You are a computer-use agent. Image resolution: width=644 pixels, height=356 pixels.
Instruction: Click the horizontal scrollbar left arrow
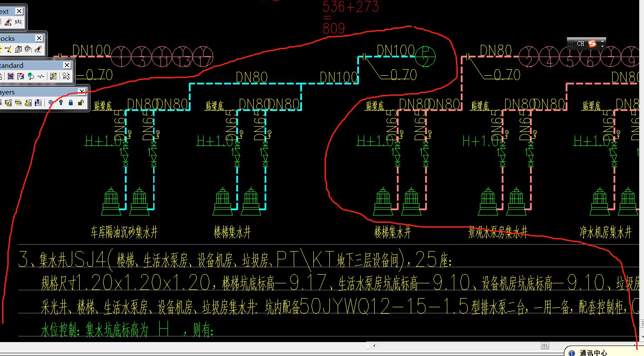[374, 346]
